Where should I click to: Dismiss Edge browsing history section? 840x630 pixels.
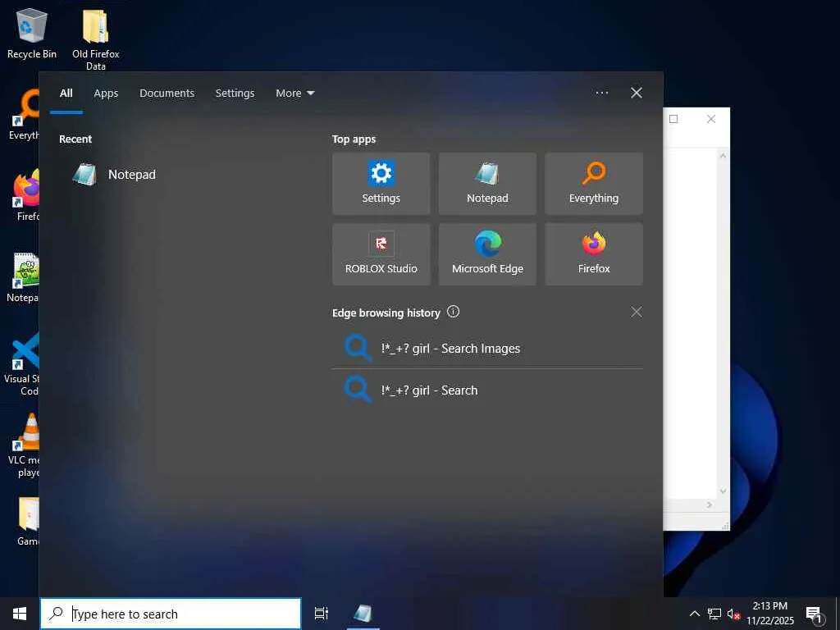click(636, 312)
